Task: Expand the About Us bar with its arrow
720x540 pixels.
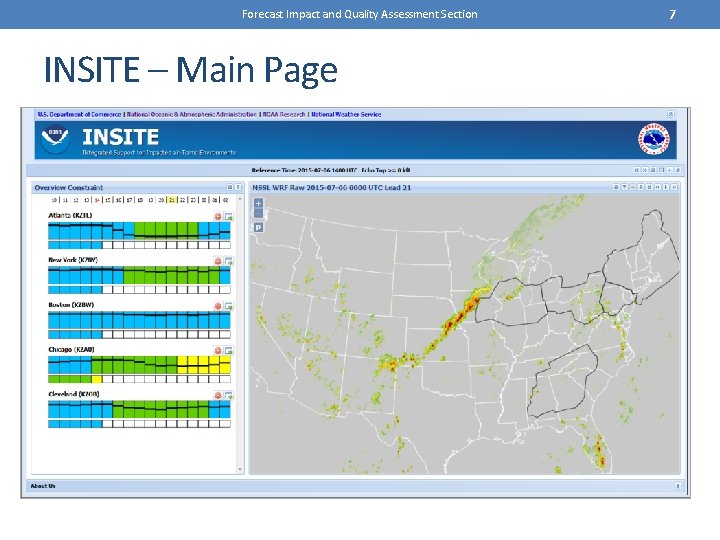Action: [678, 486]
